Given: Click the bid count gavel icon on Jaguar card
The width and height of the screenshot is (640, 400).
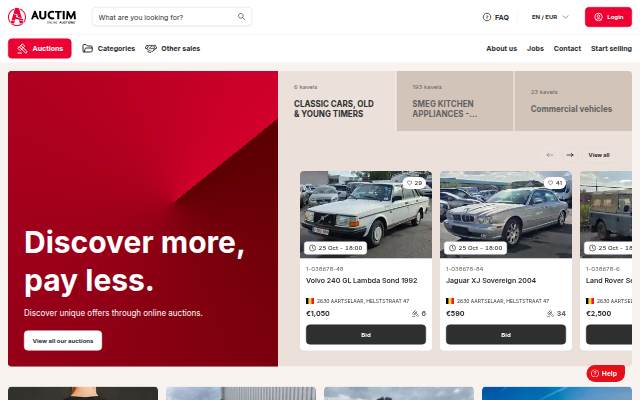Looking at the screenshot, I should point(550,313).
